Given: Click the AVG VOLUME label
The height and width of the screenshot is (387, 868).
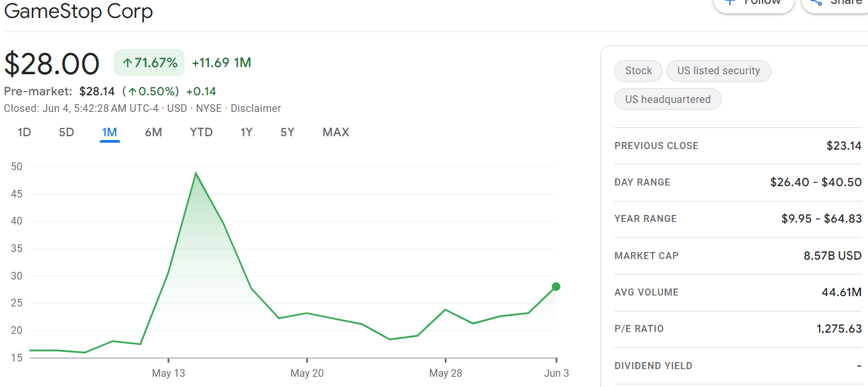Looking at the screenshot, I should coord(646,292).
